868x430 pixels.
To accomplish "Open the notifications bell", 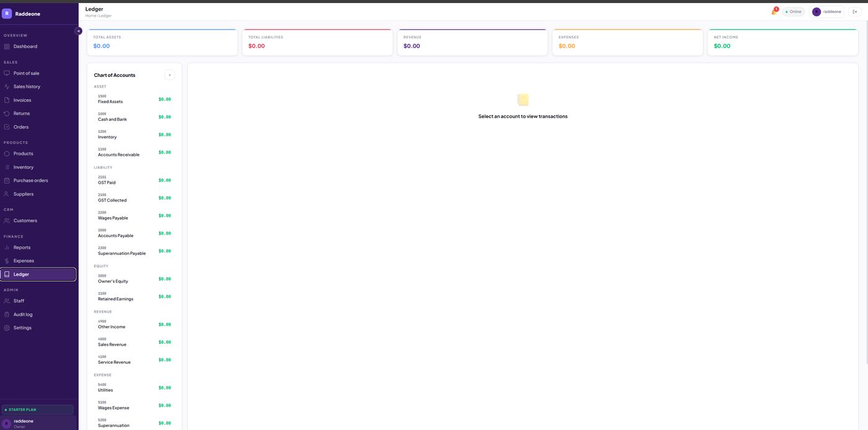I will 774,12.
